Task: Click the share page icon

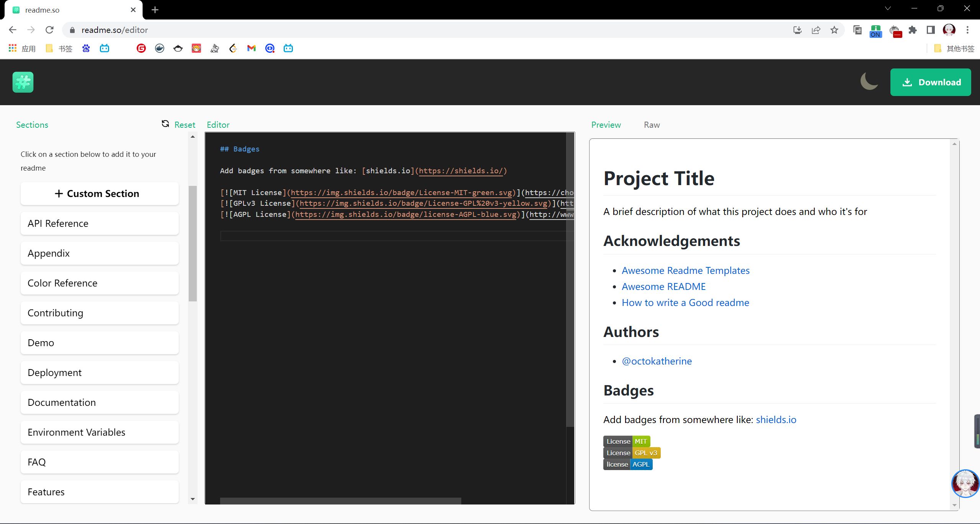Action: coord(816,30)
